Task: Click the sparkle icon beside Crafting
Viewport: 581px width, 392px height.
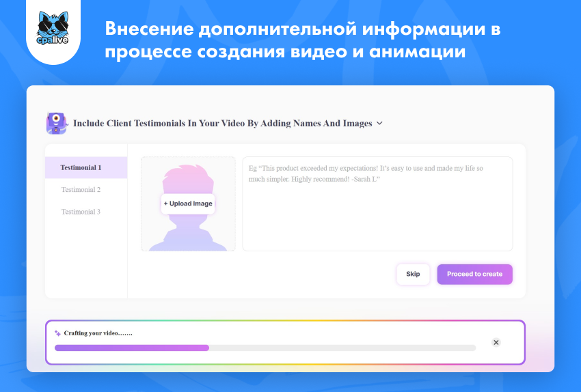Action: (57, 333)
